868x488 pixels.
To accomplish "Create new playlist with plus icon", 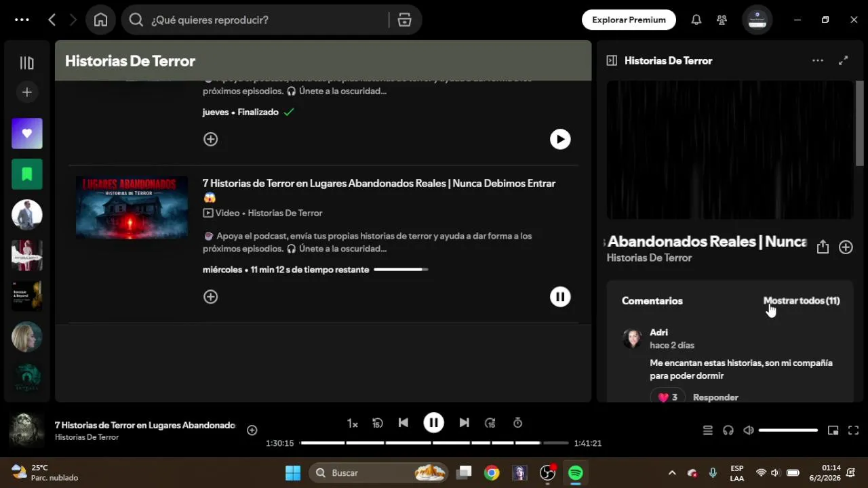I will (27, 92).
